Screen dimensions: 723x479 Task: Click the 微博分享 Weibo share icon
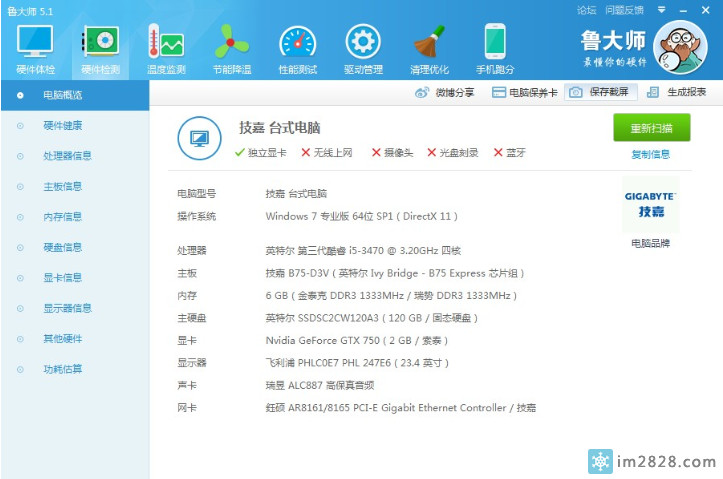pyautogui.click(x=445, y=92)
